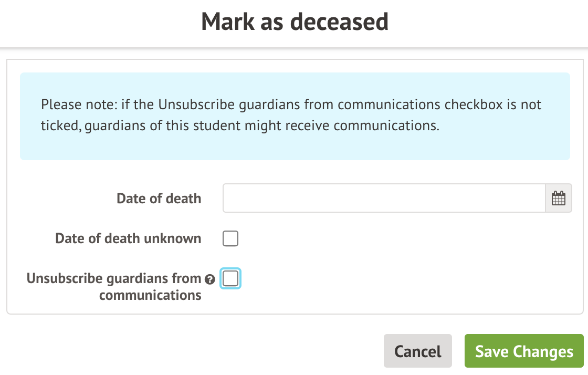Image resolution: width=588 pixels, height=375 pixels.
Task: Tick the Date of death unknown checkbox
Action: pyautogui.click(x=230, y=239)
